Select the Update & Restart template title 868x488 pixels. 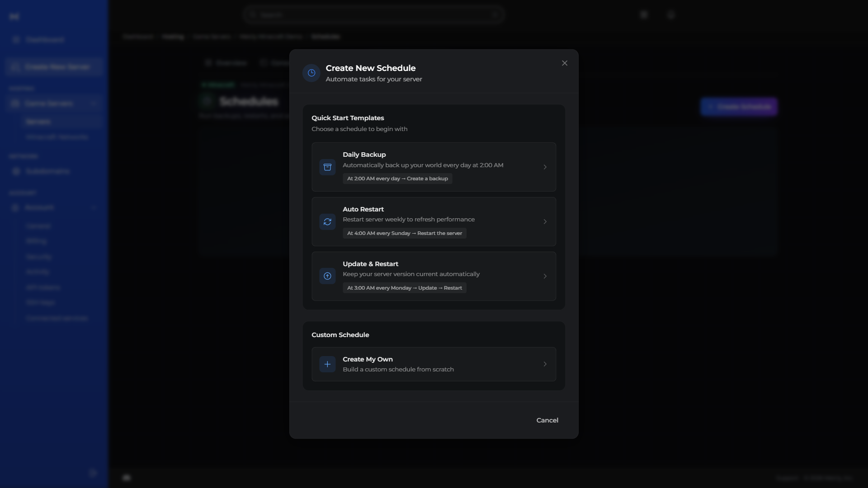[x=370, y=264]
